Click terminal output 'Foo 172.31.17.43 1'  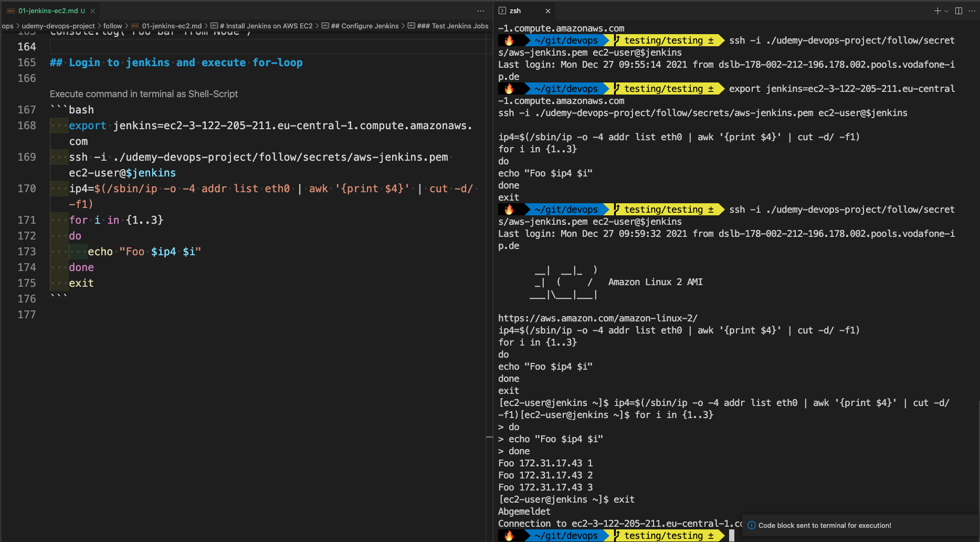(x=545, y=463)
